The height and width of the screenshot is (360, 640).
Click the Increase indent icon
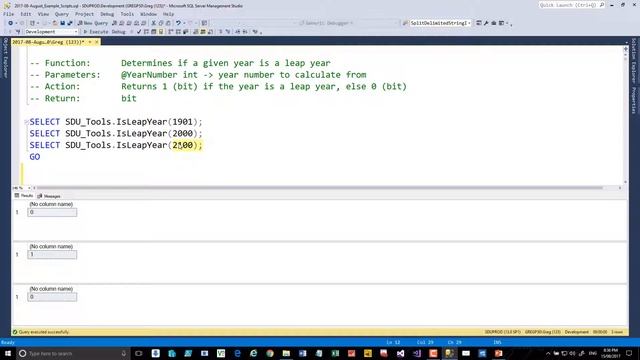pos(245,31)
